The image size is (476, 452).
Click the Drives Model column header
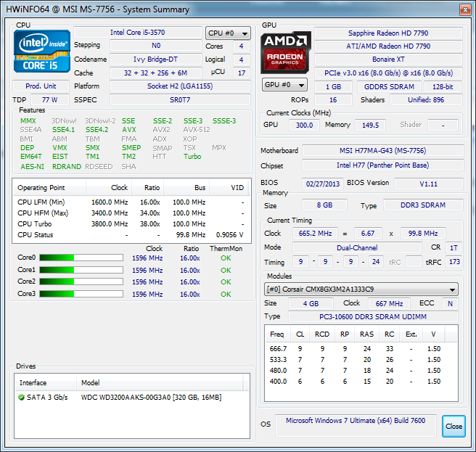160,382
